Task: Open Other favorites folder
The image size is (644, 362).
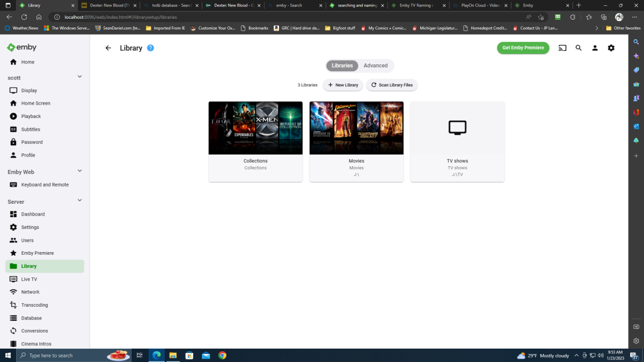Action: (623, 28)
